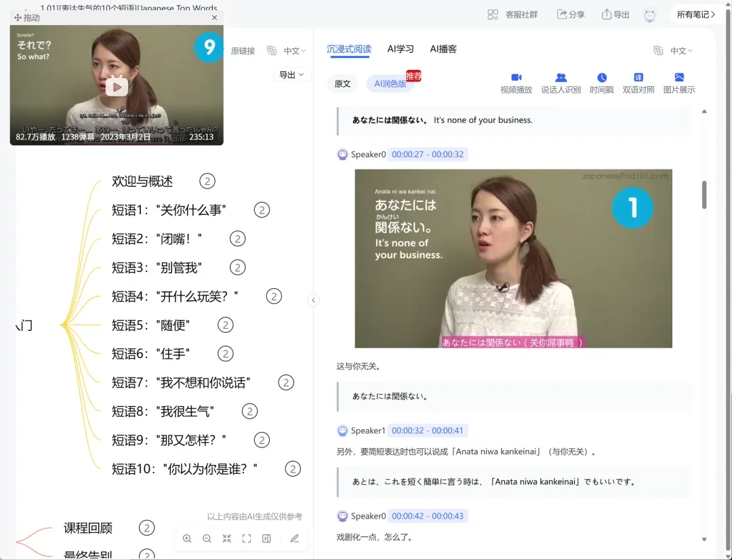Screen dimensions: 732x560
Task: Toggle 图片展示 image display
Action: point(678,83)
